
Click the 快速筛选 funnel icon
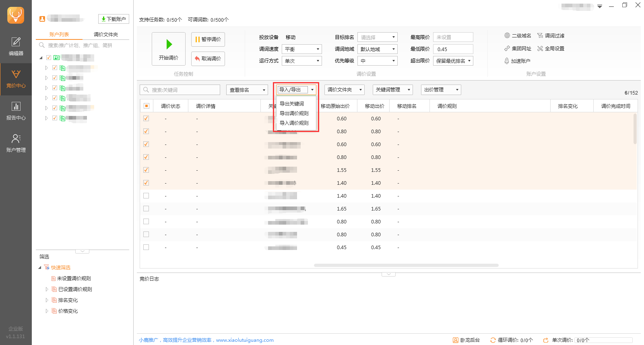pyautogui.click(x=47, y=267)
